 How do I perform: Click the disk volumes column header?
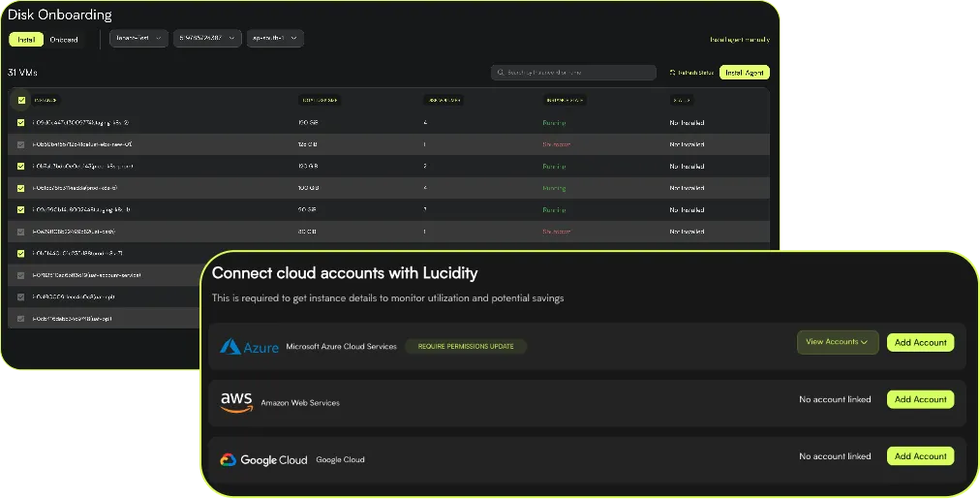pos(444,100)
